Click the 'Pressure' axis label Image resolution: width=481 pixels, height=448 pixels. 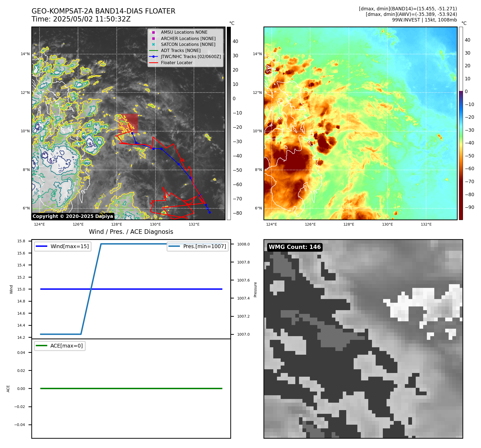(x=255, y=289)
